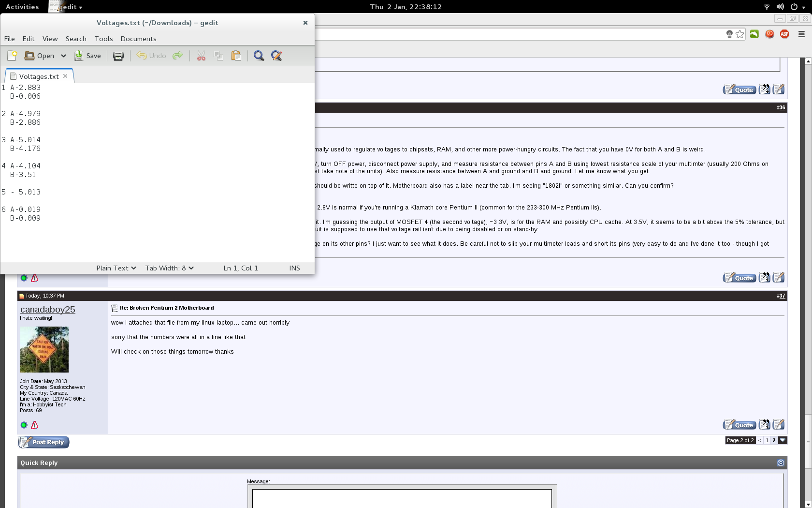Click quick reply icon for post #36
This screenshot has height=508, width=812.
[x=779, y=278]
